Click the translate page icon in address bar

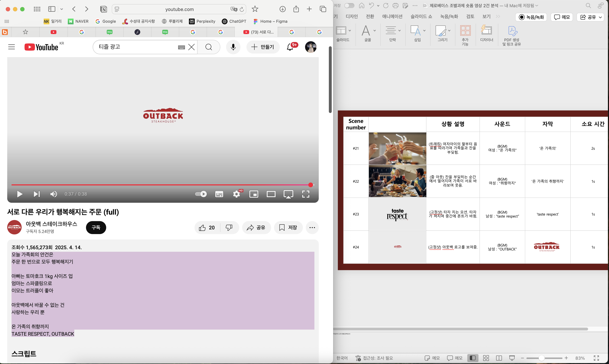234,9
